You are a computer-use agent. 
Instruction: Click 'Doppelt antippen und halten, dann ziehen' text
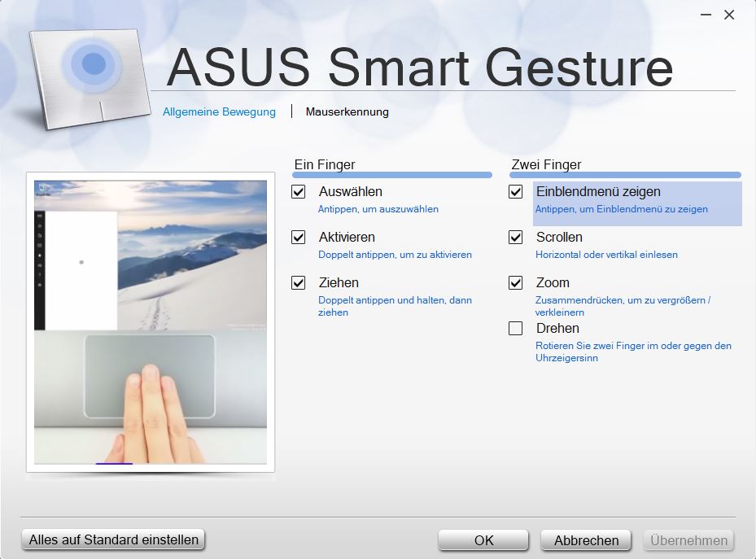[x=395, y=306]
